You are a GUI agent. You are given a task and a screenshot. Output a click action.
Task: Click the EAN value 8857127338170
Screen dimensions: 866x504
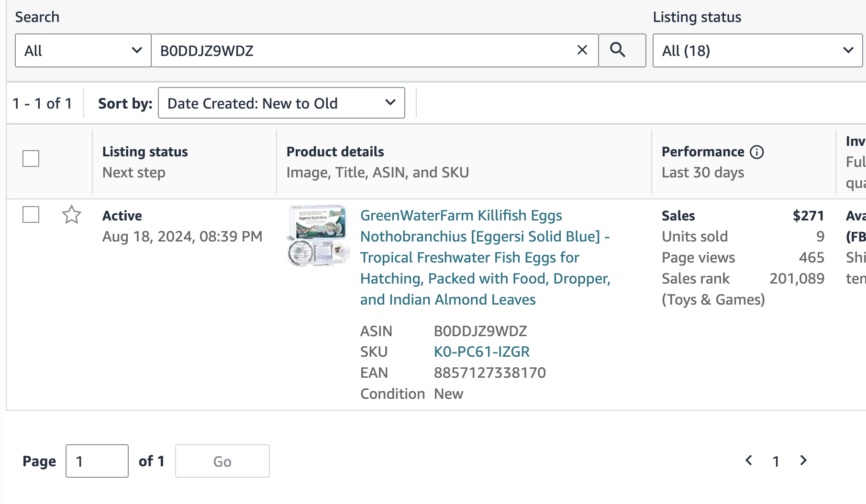[490, 373]
